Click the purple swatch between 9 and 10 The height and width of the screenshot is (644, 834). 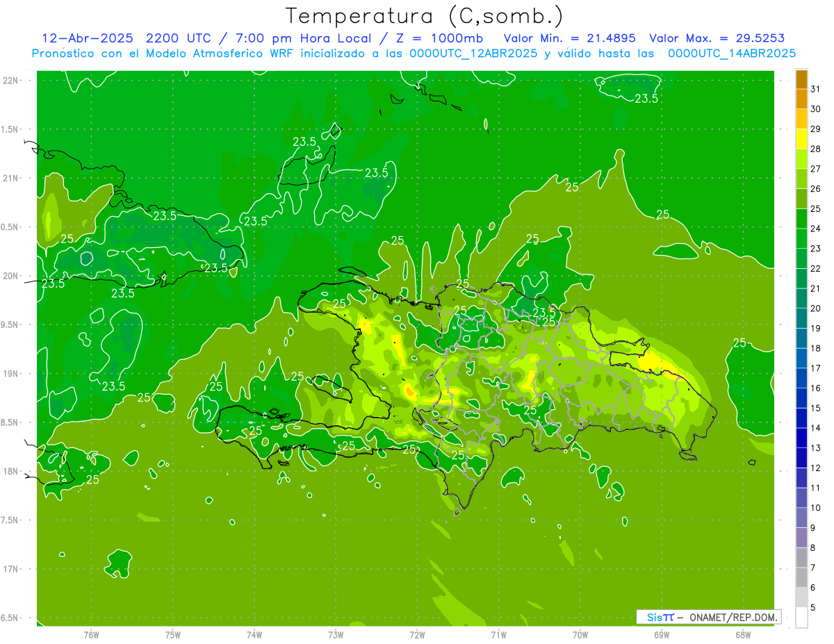(802, 518)
